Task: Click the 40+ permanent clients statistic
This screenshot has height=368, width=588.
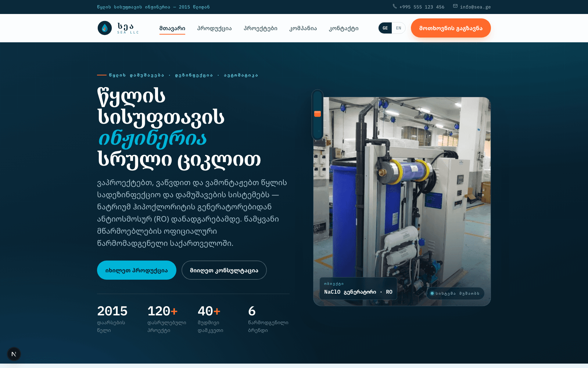Action: click(x=211, y=319)
